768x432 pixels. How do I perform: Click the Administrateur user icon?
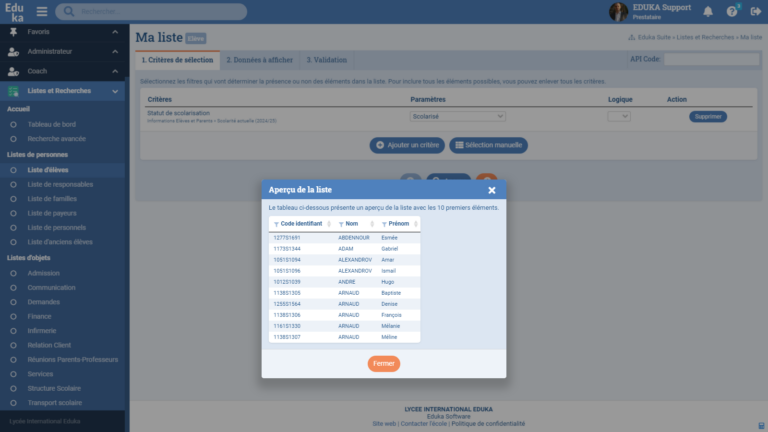click(13, 51)
